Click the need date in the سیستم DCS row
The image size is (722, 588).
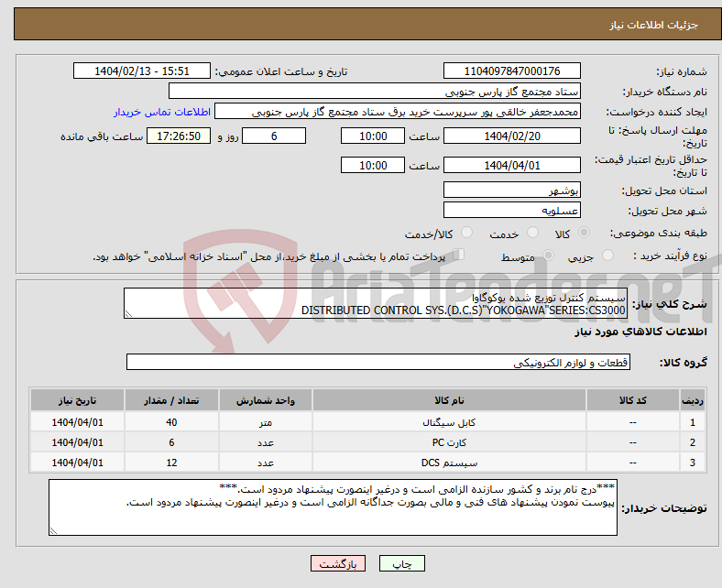tap(77, 463)
